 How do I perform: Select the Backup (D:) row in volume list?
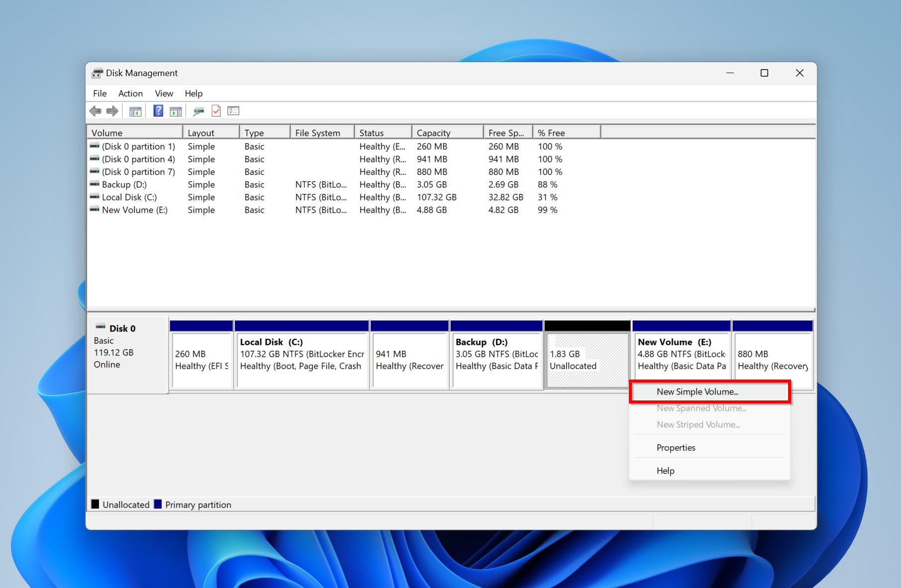click(x=124, y=185)
